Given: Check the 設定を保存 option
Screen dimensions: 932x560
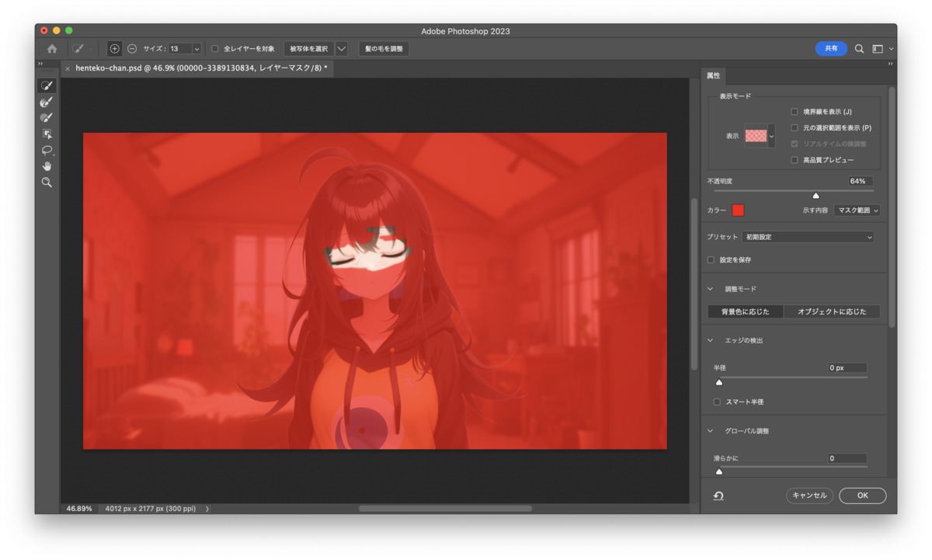Looking at the screenshot, I should click(711, 260).
